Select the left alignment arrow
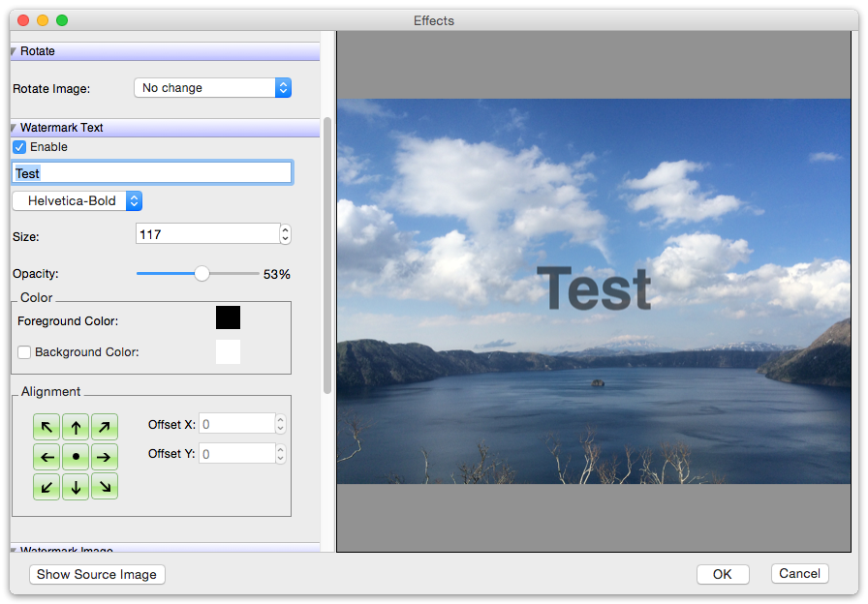This screenshot has height=604, width=868. point(46,456)
